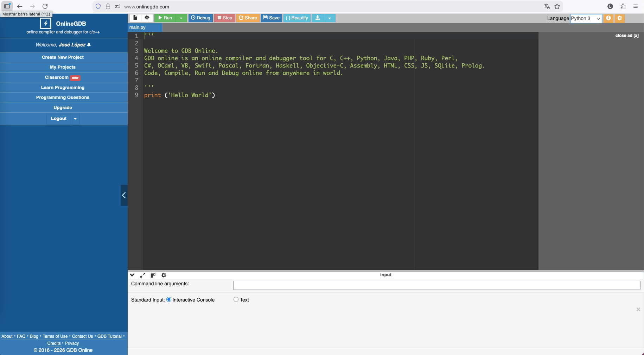Open the Language selection dropdown
644x355 pixels.
point(585,19)
